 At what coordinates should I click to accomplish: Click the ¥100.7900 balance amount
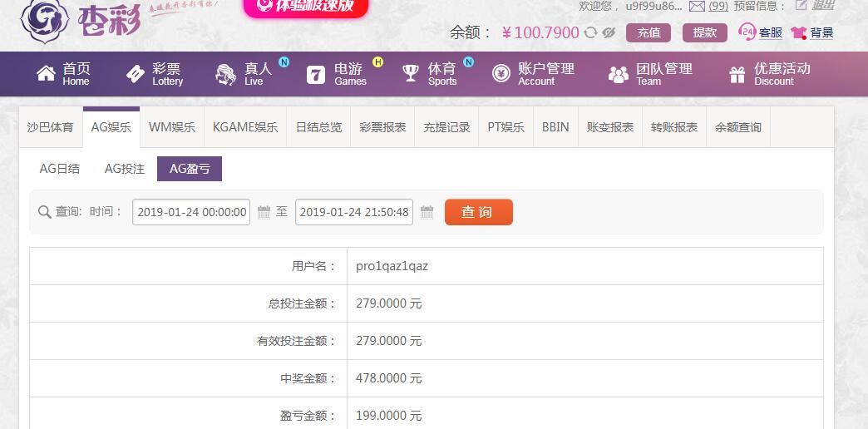[x=540, y=32]
